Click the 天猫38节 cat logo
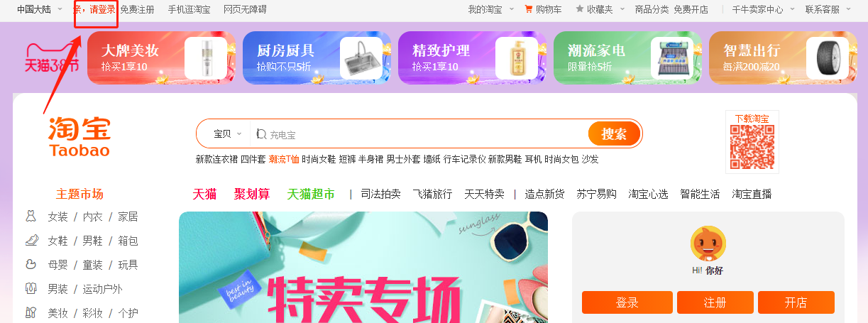The image size is (868, 323). point(51,58)
